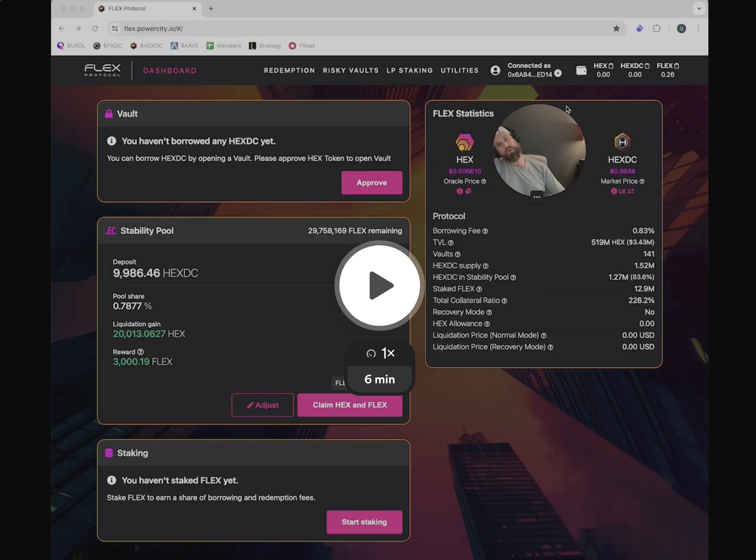Viewport: 756px width, 560px height.
Task: Open the $USDL bookmark
Action: click(71, 45)
